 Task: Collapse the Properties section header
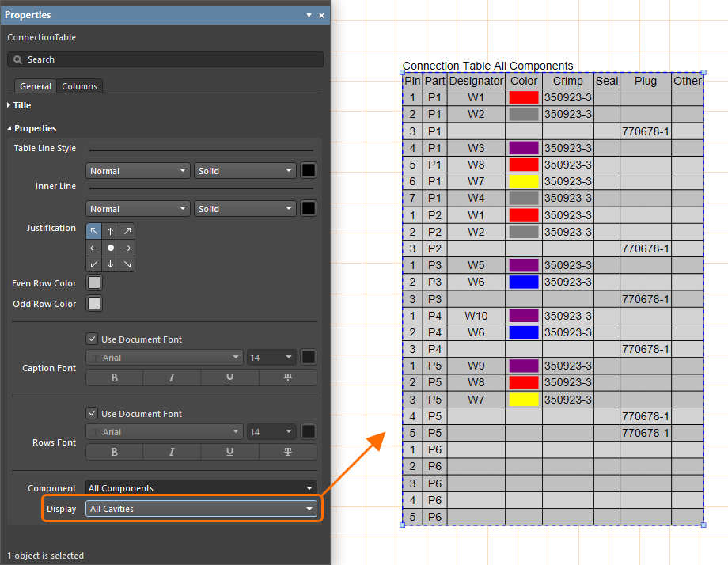pyautogui.click(x=35, y=128)
